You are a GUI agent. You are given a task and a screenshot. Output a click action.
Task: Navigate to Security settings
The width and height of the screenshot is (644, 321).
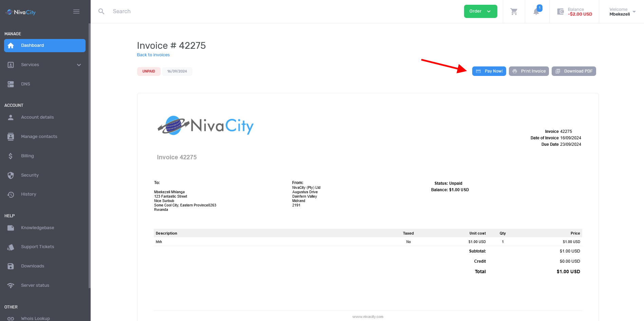45,175
